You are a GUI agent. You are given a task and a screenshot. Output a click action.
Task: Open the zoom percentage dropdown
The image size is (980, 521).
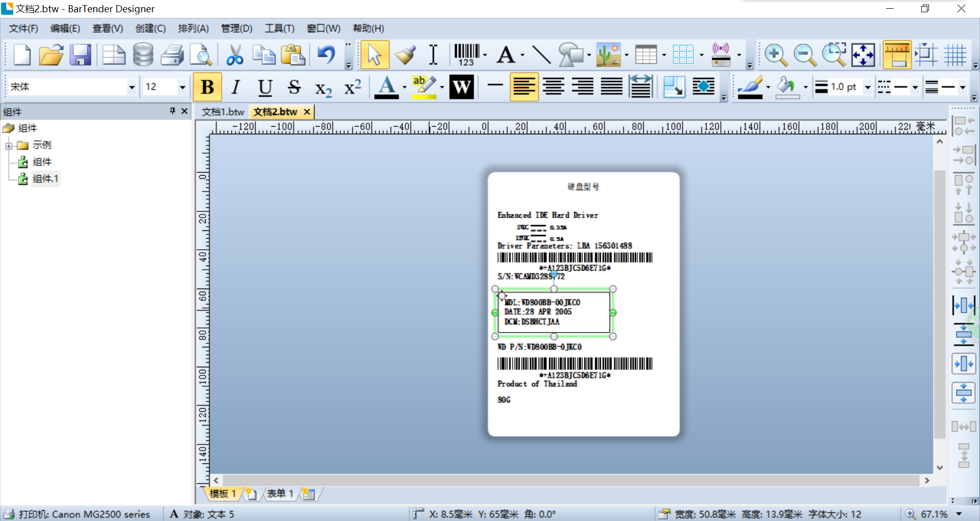point(959,514)
